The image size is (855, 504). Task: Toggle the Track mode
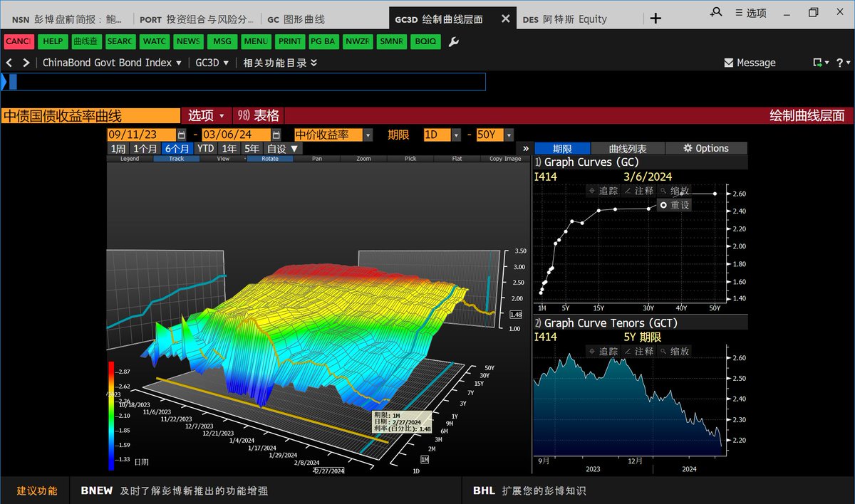[x=176, y=159]
